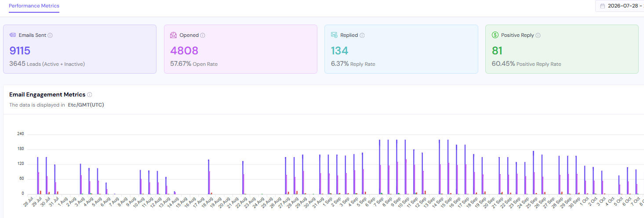Show info tooltip next to Opened
The width and height of the screenshot is (644, 218).
pos(203,36)
